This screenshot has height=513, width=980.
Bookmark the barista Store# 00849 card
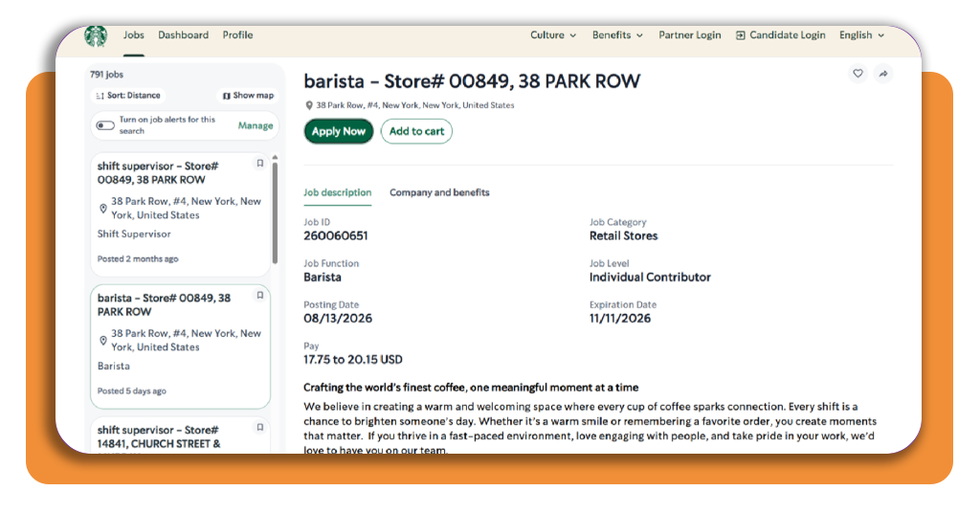(x=260, y=296)
